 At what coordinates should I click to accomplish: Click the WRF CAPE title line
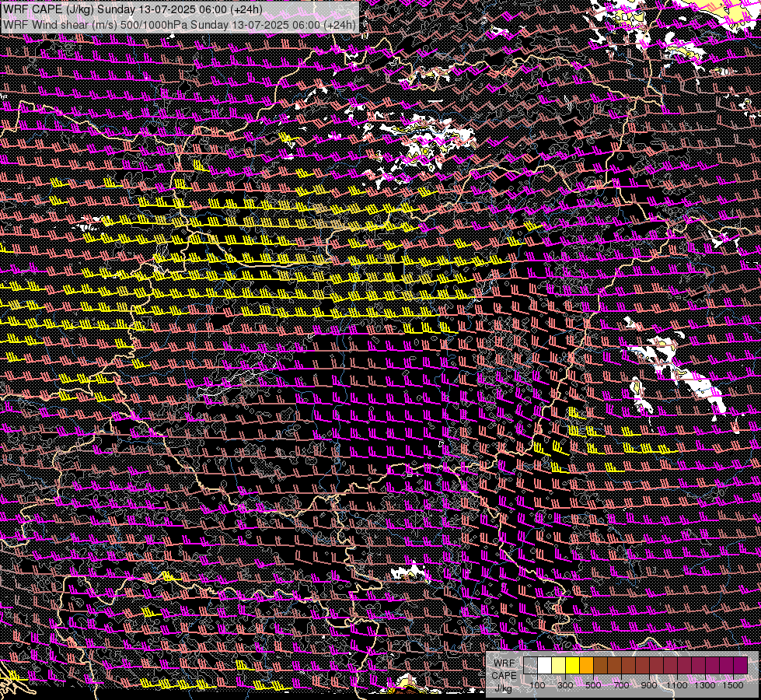[x=132, y=9]
